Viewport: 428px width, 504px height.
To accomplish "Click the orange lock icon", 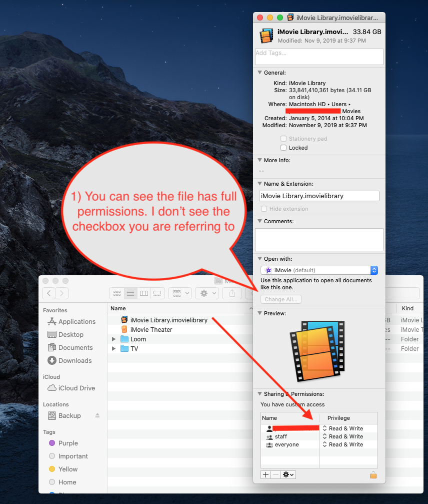I will [x=373, y=475].
